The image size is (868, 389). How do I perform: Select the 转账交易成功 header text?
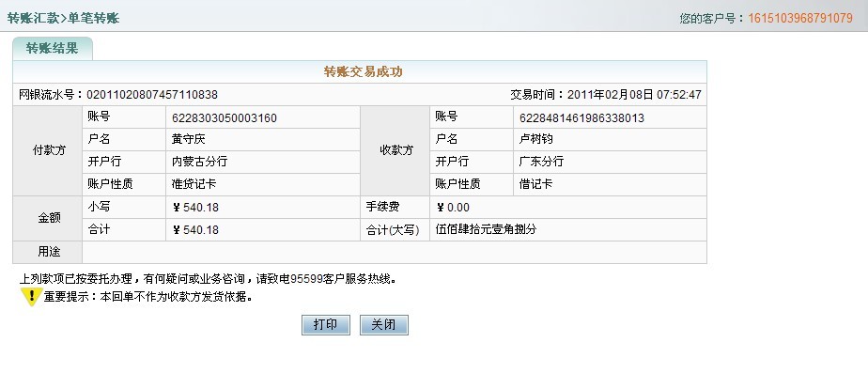[363, 71]
